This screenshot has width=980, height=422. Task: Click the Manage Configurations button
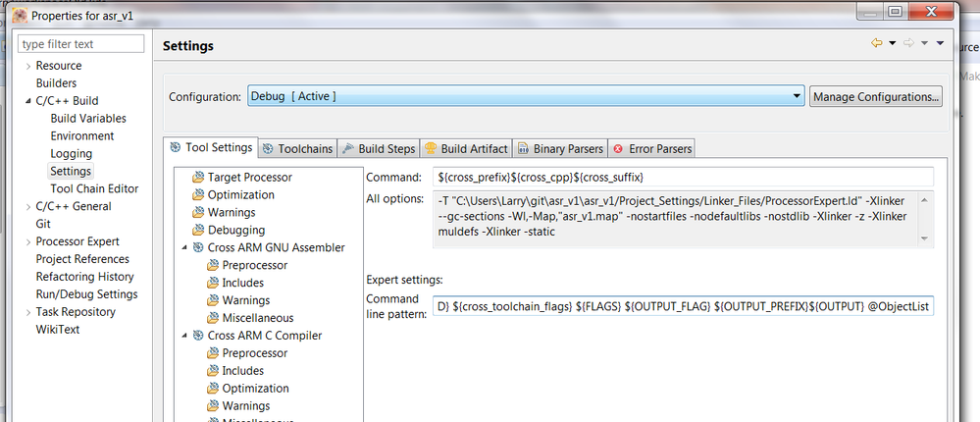click(x=876, y=97)
